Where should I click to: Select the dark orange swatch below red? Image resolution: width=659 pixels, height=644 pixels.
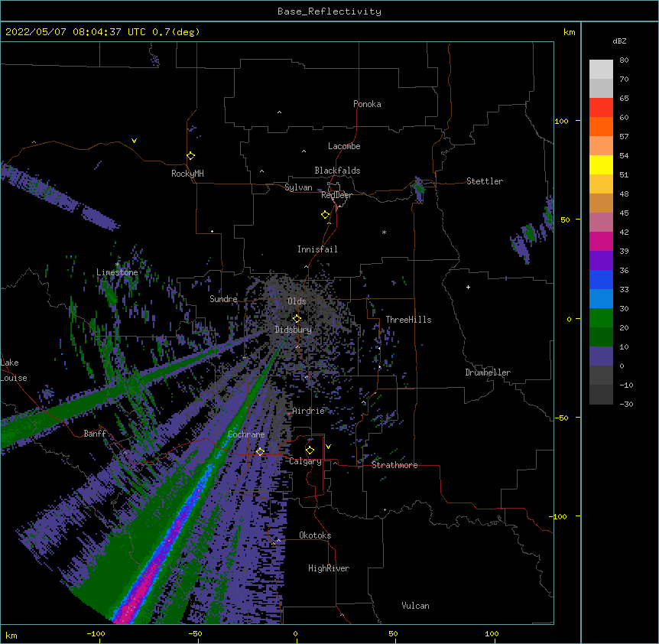coord(601,127)
